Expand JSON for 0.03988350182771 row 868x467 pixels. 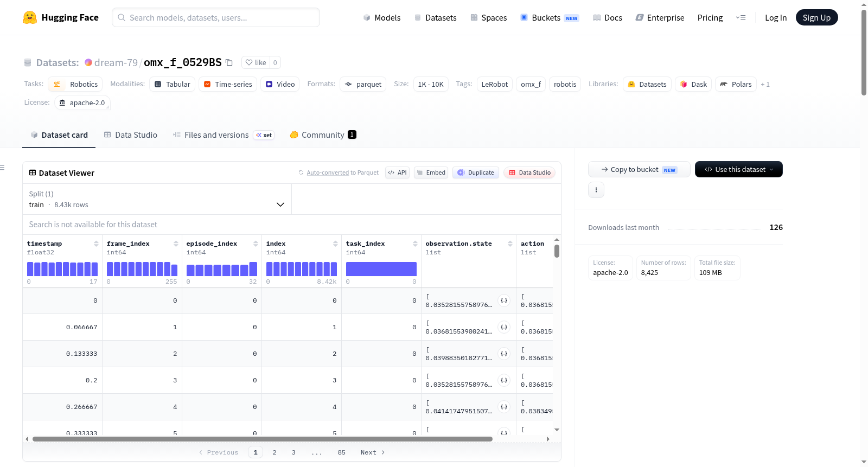point(504,354)
